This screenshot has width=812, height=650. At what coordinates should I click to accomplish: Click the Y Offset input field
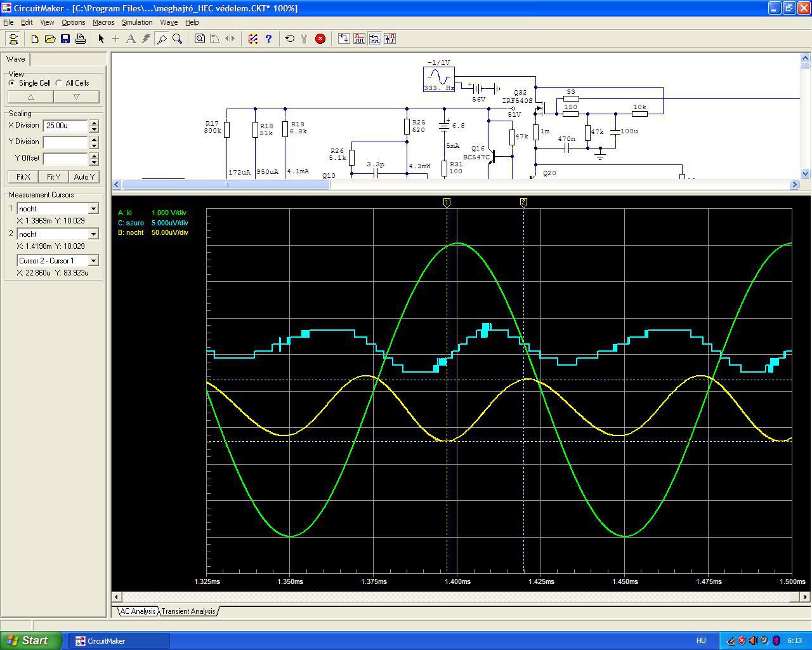point(66,159)
